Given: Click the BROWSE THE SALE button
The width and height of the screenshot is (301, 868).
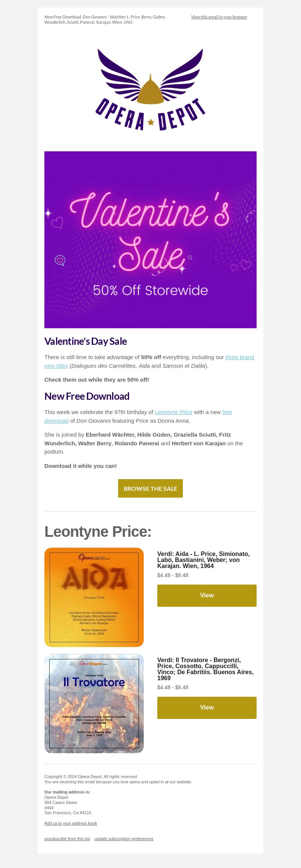Looking at the screenshot, I should click(x=150, y=489).
